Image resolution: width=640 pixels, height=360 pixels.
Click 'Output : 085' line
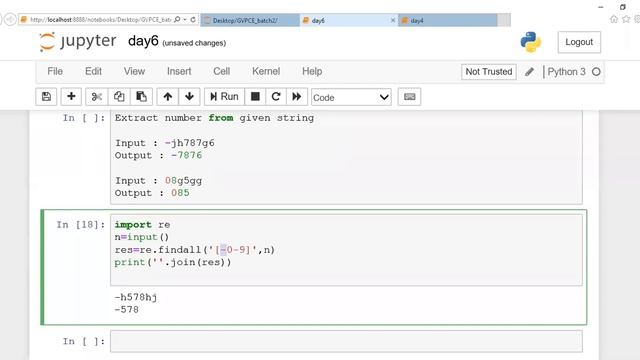[152, 193]
